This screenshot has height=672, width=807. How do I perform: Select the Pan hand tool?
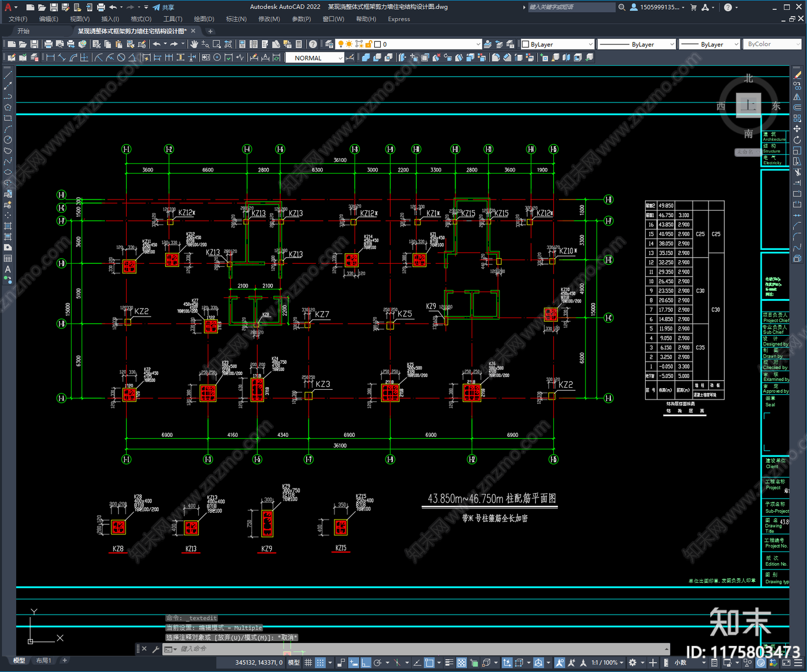coord(194,44)
